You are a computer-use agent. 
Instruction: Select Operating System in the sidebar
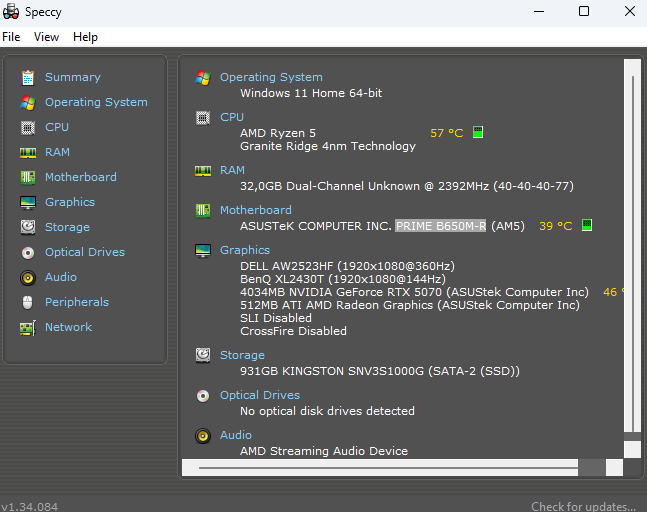pyautogui.click(x=96, y=102)
